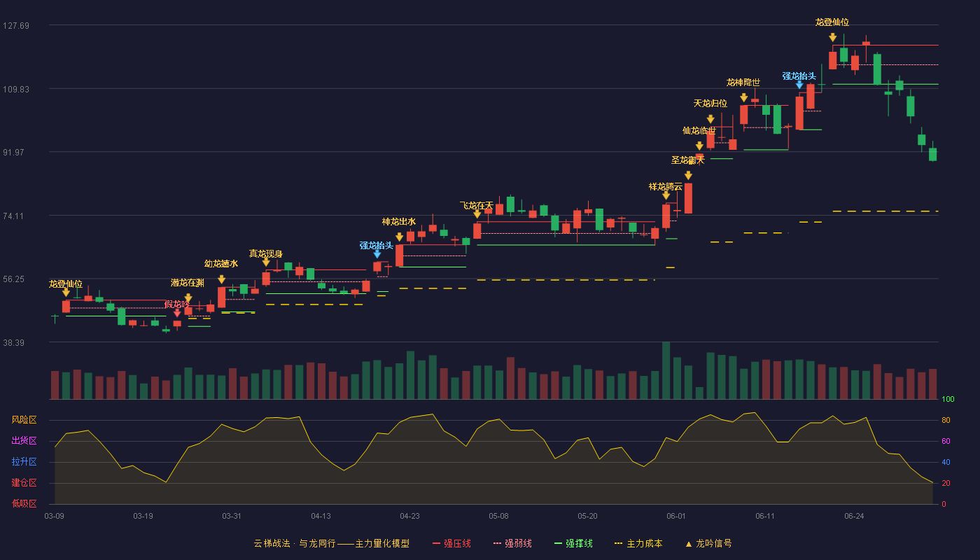Click the 风险区 zone label
The image size is (980, 560).
pyautogui.click(x=24, y=420)
